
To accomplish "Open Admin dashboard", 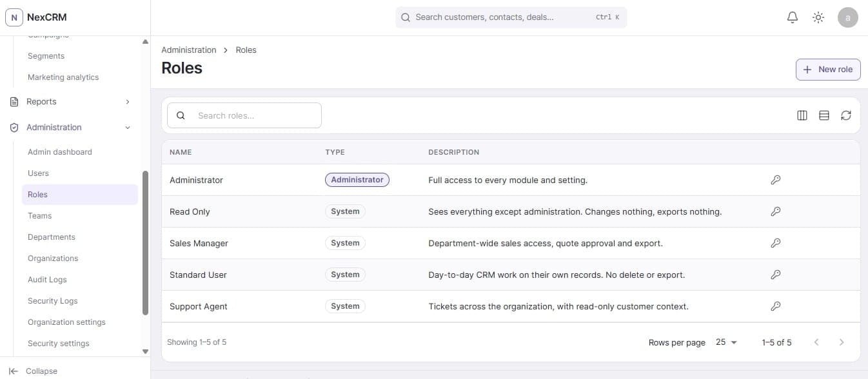I will (x=60, y=152).
